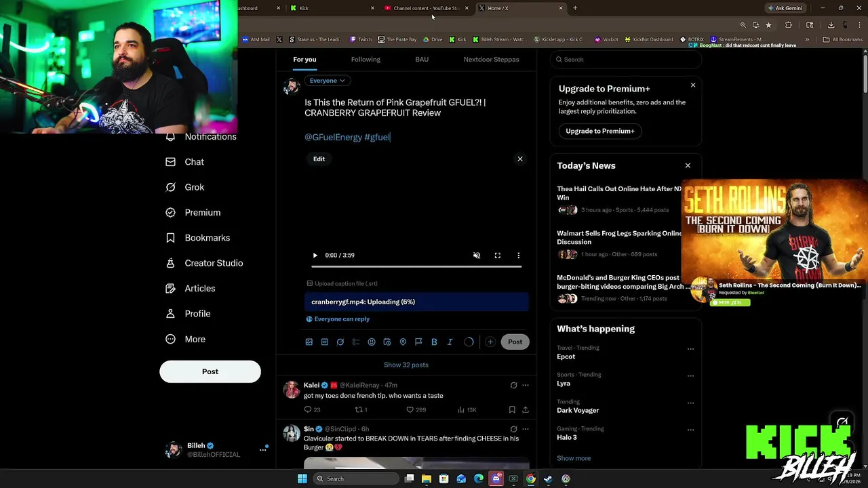This screenshot has height=488, width=868.
Task: Open Premium in sidebar
Action: [193, 213]
